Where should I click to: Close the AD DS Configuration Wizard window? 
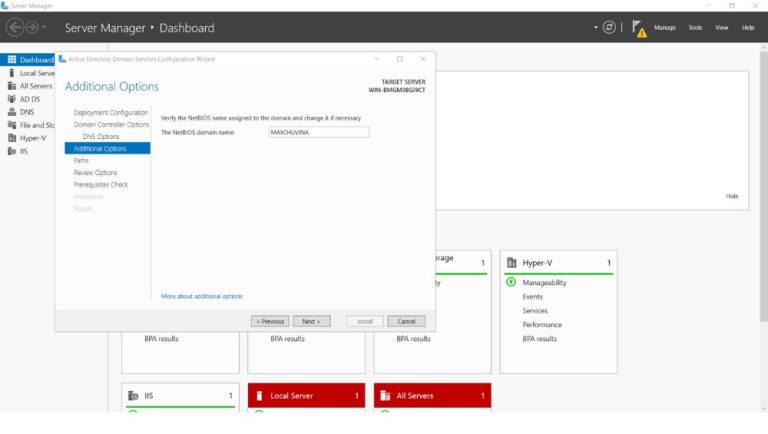point(423,59)
